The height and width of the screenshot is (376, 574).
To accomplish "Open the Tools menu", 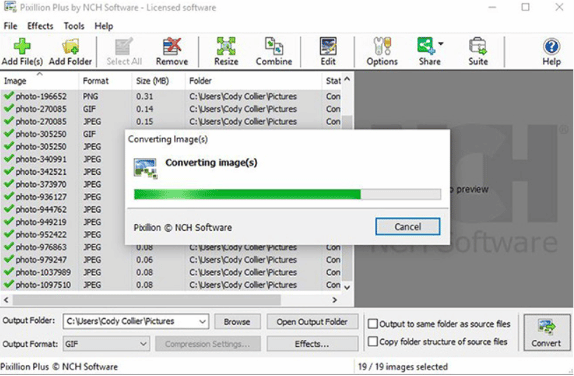I will (x=74, y=26).
